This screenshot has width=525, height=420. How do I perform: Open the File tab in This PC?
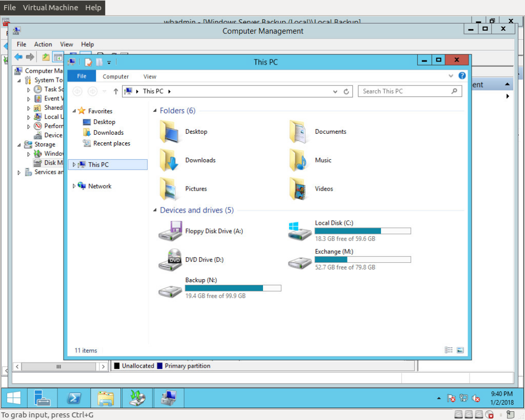[82, 76]
